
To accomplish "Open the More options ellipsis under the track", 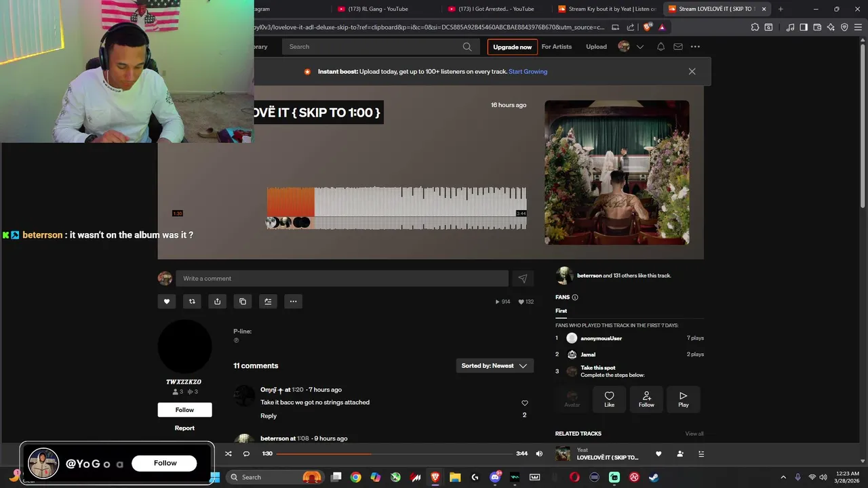I will [293, 302].
